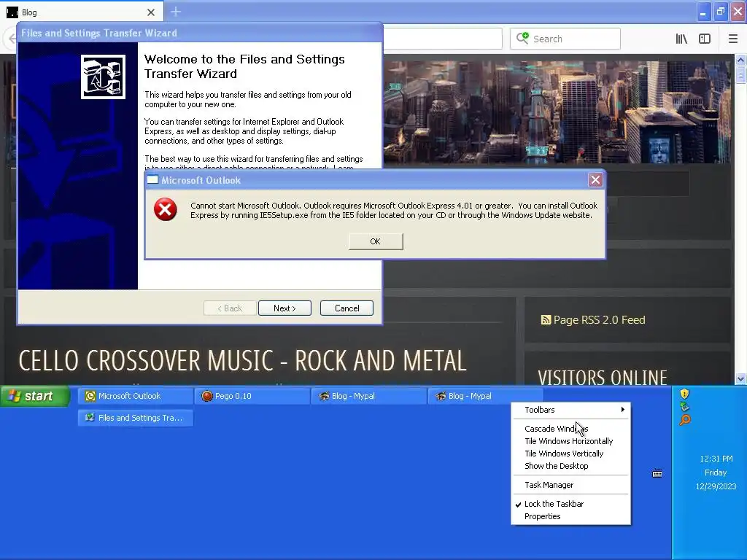Choose Show the Desktop
The image size is (747, 560).
click(x=570, y=466)
